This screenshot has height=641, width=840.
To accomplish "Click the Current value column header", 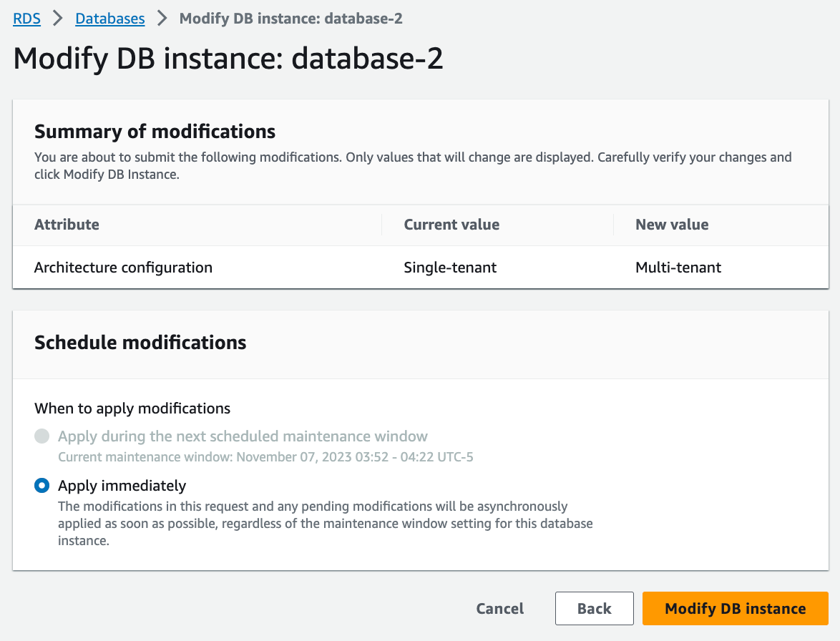I will 451,225.
